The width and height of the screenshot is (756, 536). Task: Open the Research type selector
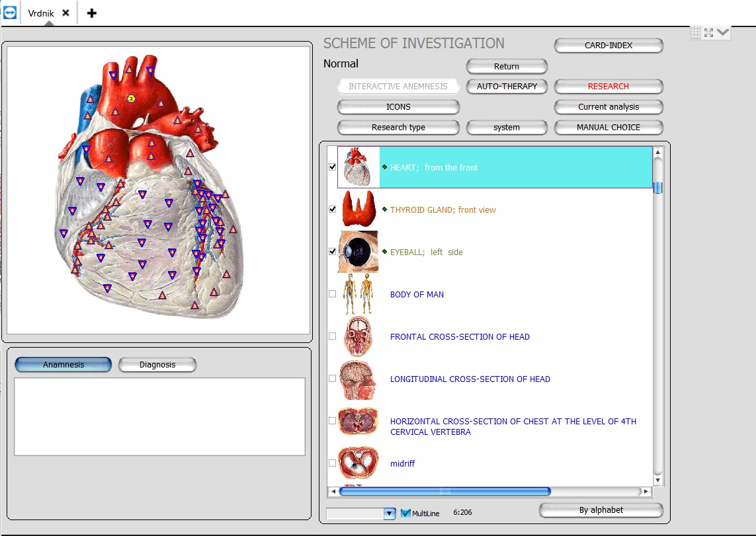click(x=398, y=128)
